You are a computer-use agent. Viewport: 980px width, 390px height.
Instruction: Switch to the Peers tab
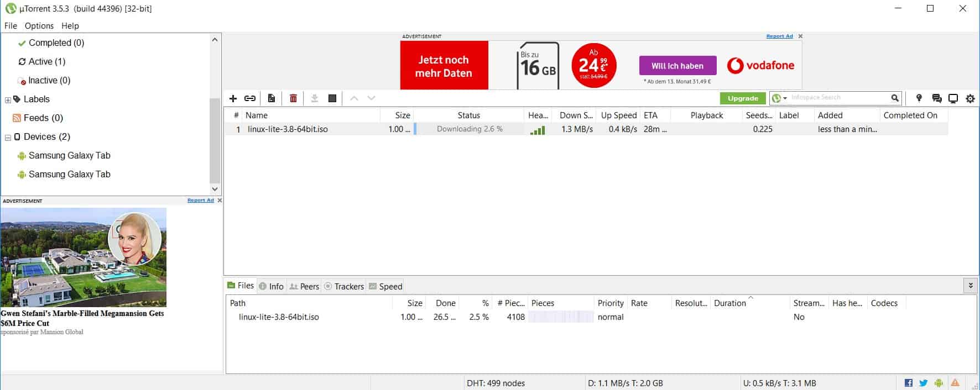(304, 286)
